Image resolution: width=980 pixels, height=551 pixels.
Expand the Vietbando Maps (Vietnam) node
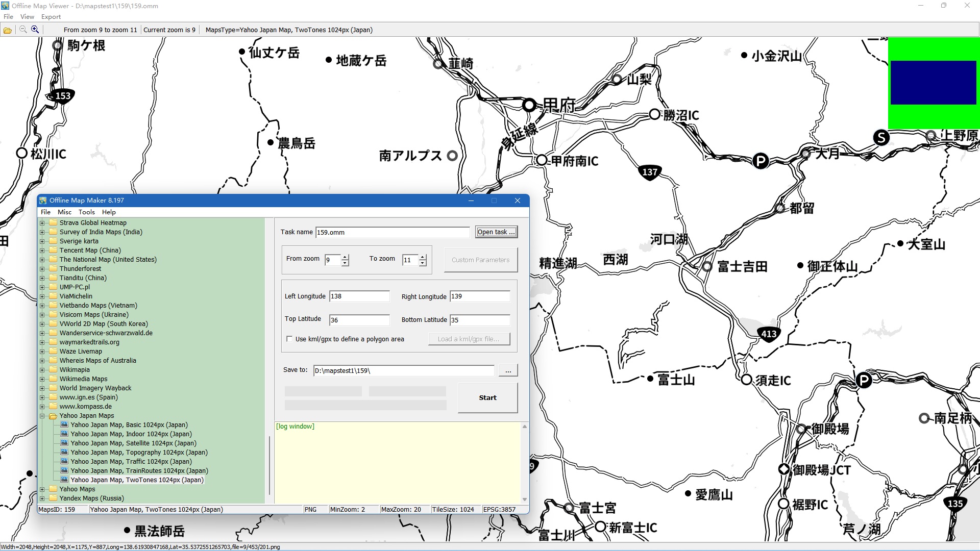[x=42, y=306]
